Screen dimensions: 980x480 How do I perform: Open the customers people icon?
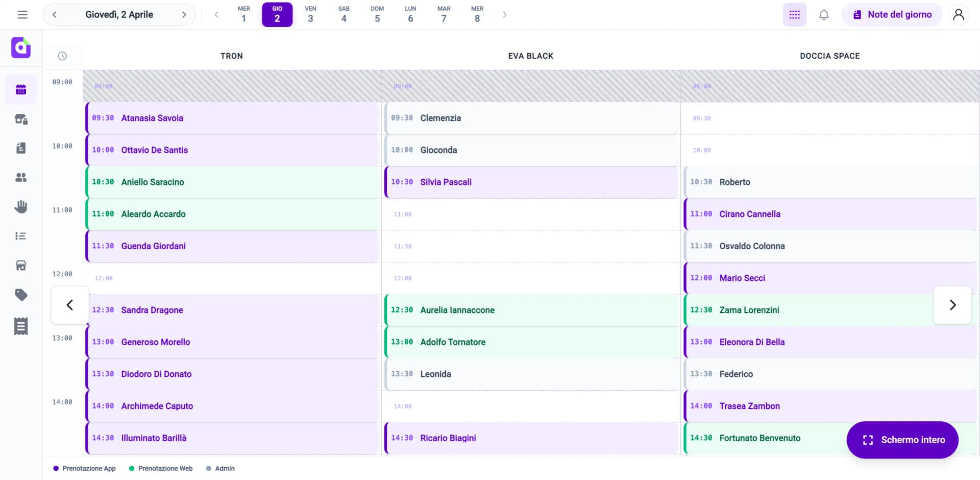click(x=21, y=177)
